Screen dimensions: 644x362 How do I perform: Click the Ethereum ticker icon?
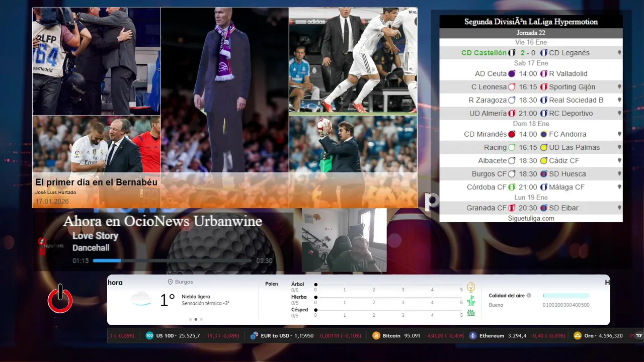(x=473, y=336)
